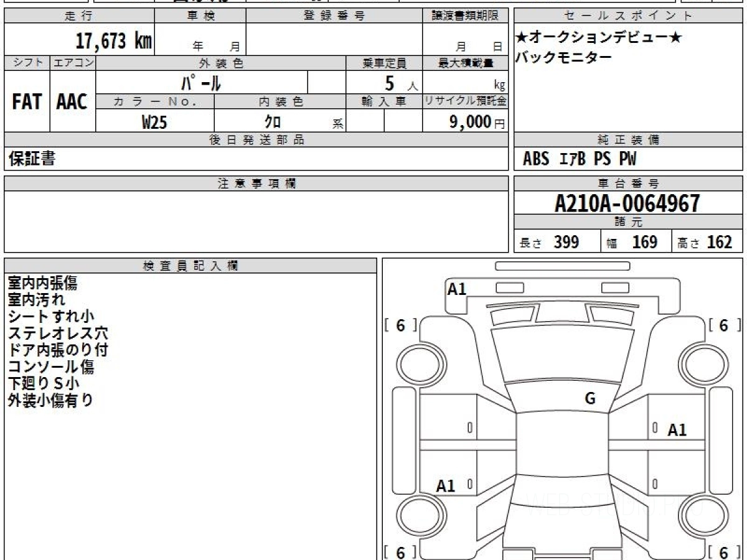
Task: Click the A1 mark beside the right front door
Action: point(677,430)
